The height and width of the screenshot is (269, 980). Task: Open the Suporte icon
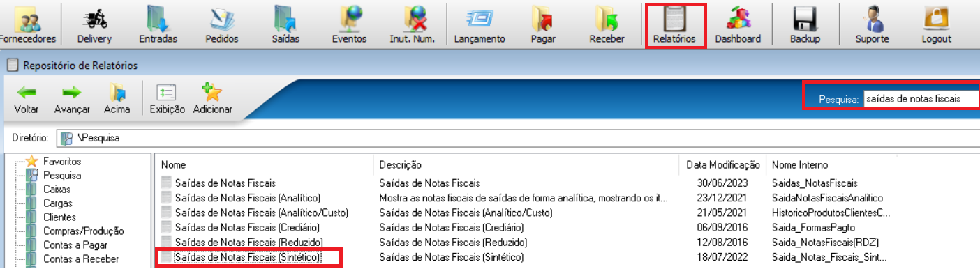(x=872, y=25)
